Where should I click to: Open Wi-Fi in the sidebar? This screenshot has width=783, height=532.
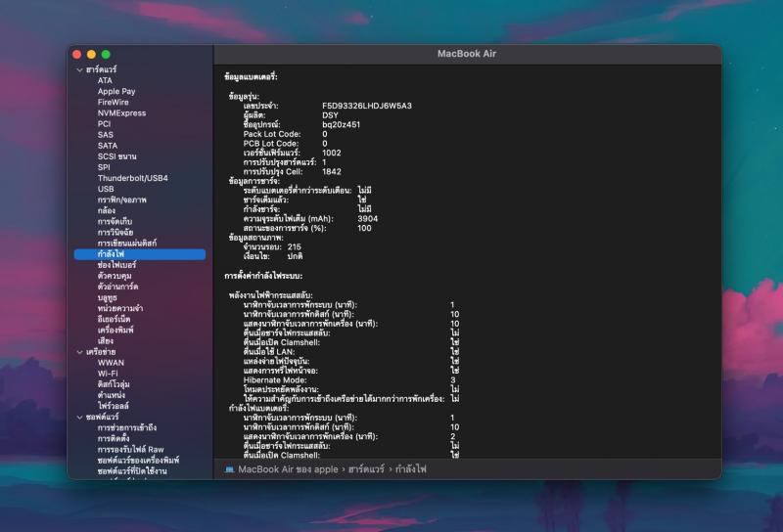[108, 374]
